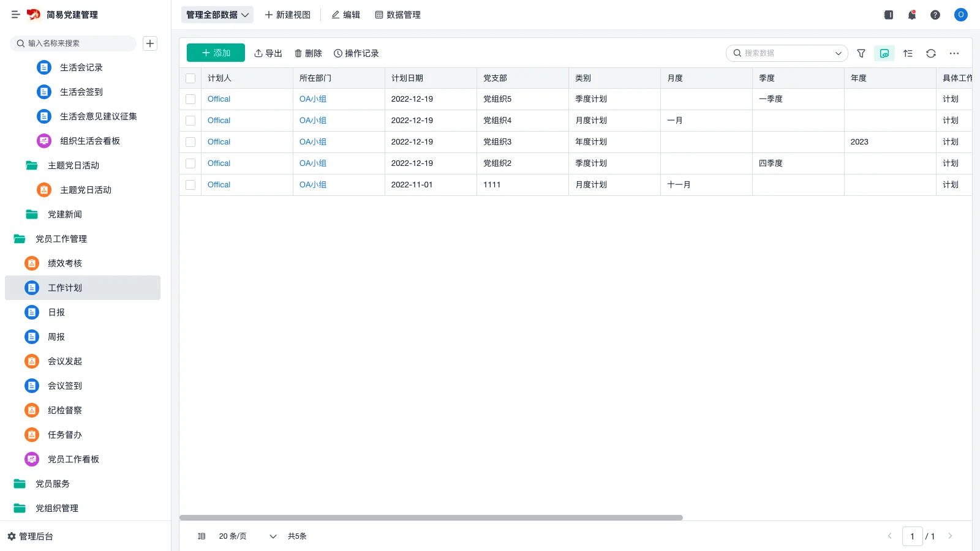
Task: Open the OA小组 link in first row
Action: coord(313,99)
